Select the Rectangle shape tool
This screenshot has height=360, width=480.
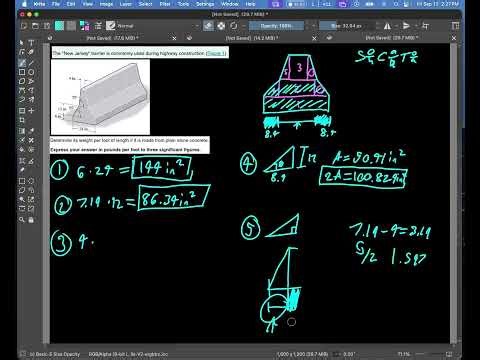point(22,72)
